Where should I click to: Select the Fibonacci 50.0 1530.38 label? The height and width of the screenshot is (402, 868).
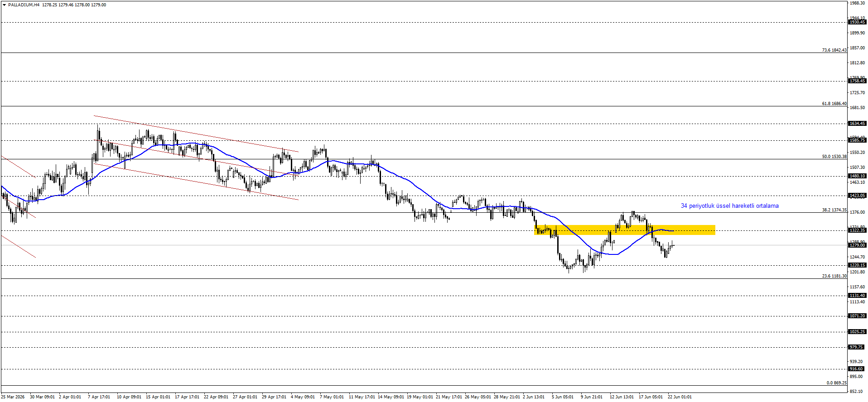click(834, 157)
